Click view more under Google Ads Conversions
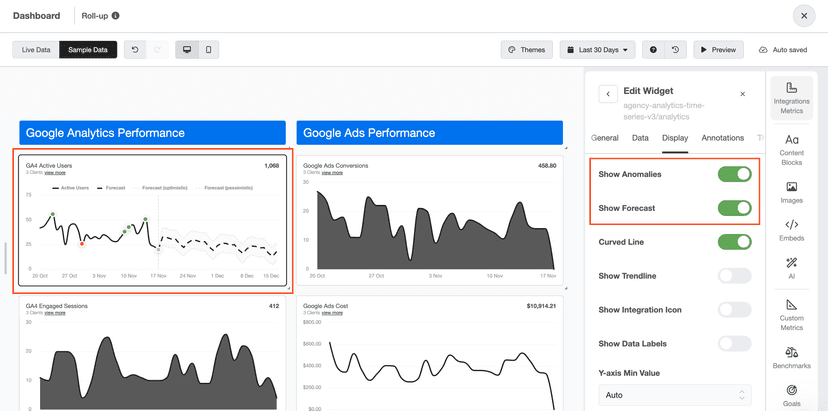Image resolution: width=828 pixels, height=411 pixels. pyautogui.click(x=332, y=173)
